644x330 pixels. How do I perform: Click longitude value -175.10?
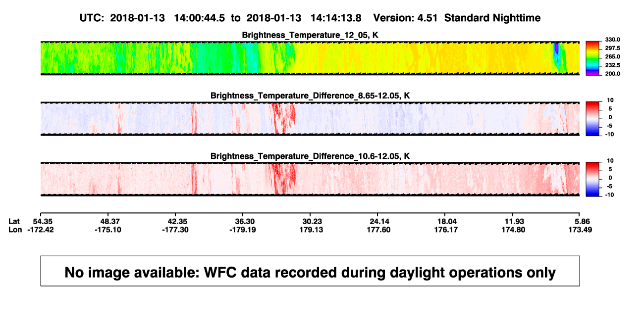pos(108,230)
